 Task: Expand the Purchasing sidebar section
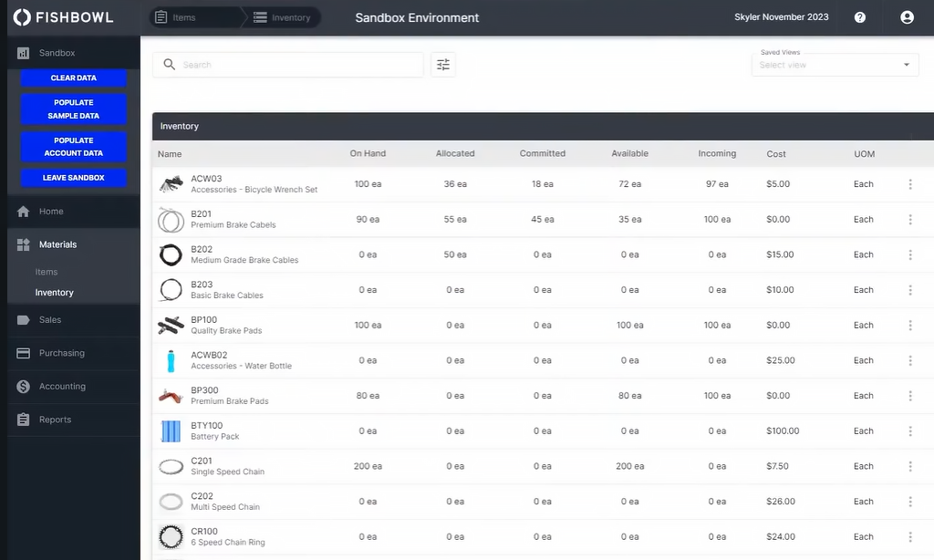[73, 353]
